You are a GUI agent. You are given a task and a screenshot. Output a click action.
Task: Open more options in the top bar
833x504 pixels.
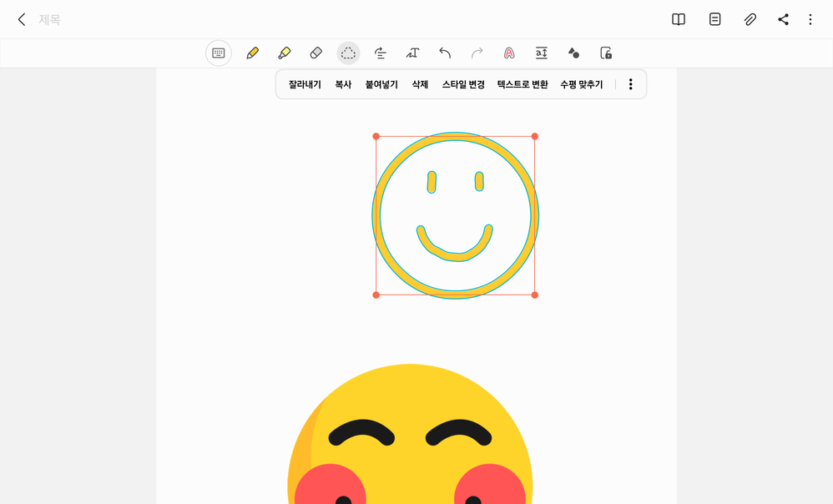click(x=810, y=20)
